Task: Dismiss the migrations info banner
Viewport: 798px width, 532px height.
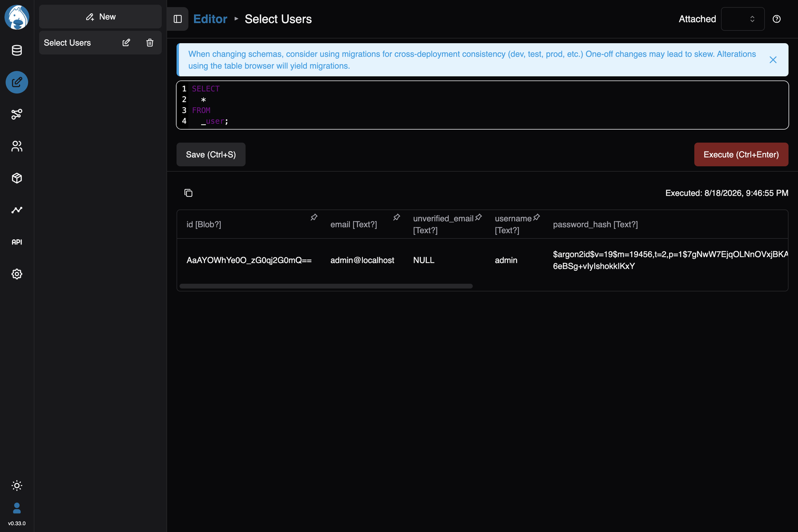Action: [x=773, y=60]
